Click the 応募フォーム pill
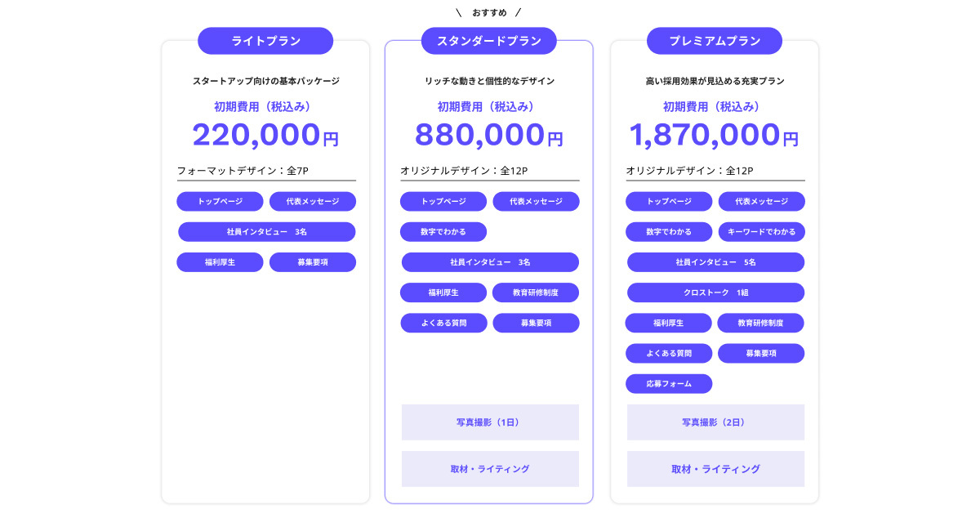980x518 pixels. coord(669,383)
